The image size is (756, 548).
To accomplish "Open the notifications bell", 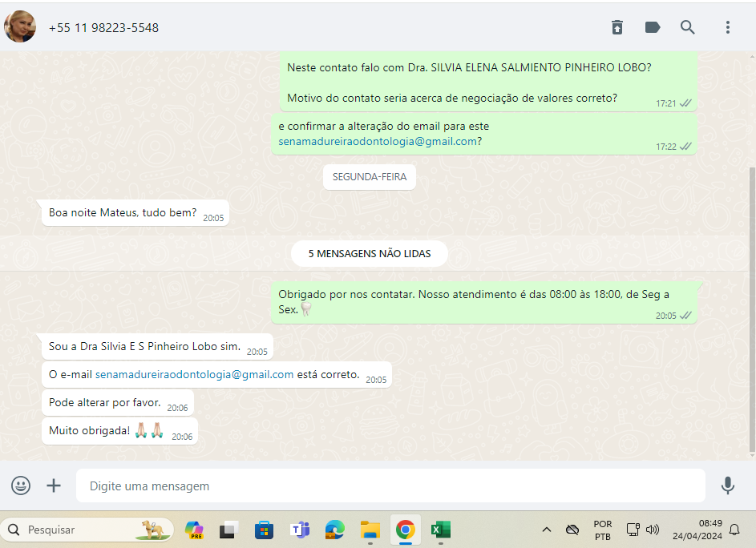I will 734,530.
